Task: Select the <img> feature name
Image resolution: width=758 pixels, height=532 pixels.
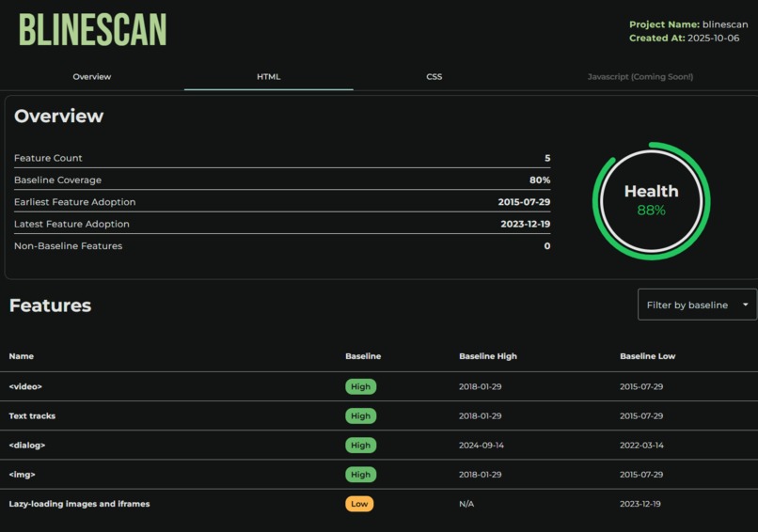Action: point(23,475)
